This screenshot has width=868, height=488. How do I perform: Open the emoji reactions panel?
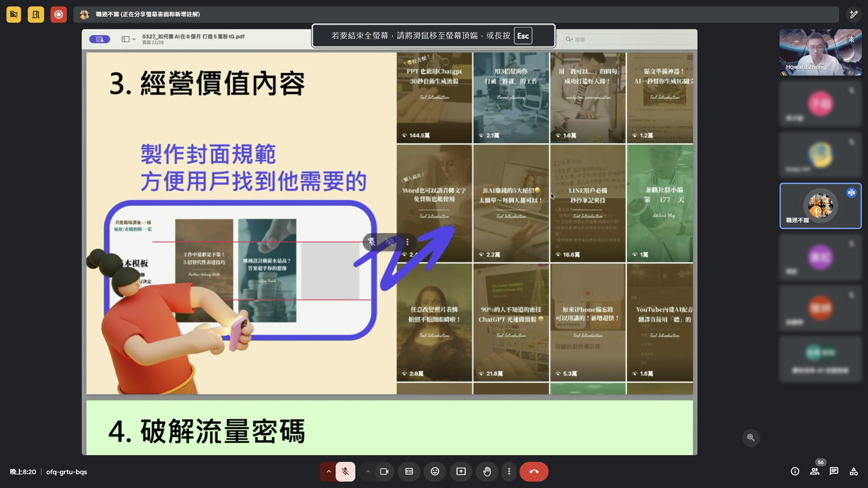435,472
